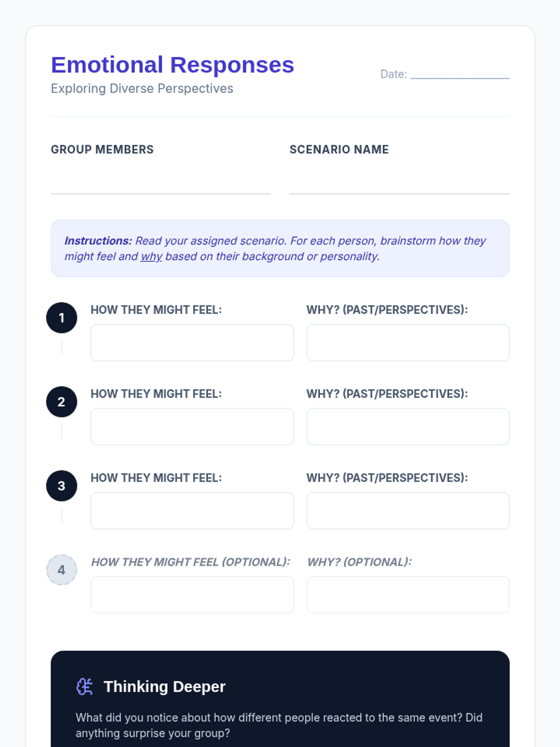
Task: Click the brain icon beside Thinking Deeper
Action: click(x=84, y=687)
